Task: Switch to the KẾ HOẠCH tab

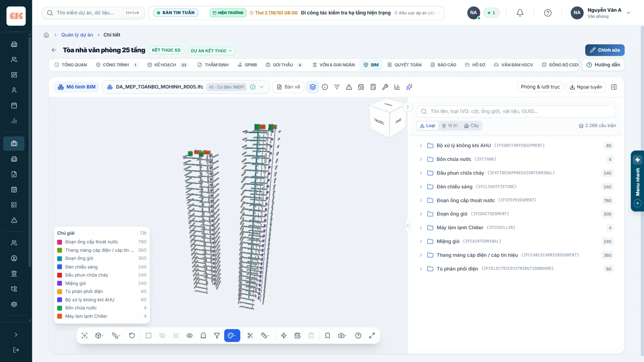Action: click(x=167, y=65)
